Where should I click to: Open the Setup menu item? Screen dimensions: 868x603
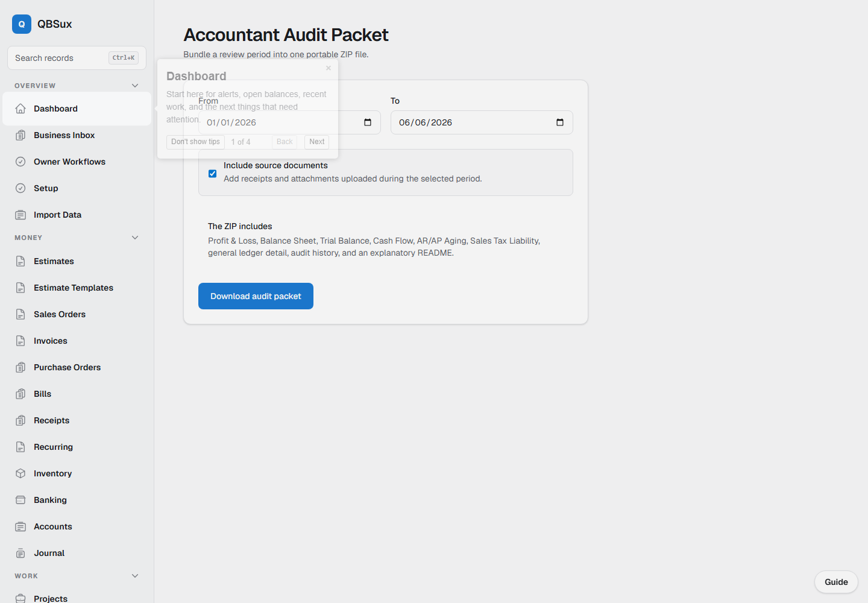click(77, 188)
